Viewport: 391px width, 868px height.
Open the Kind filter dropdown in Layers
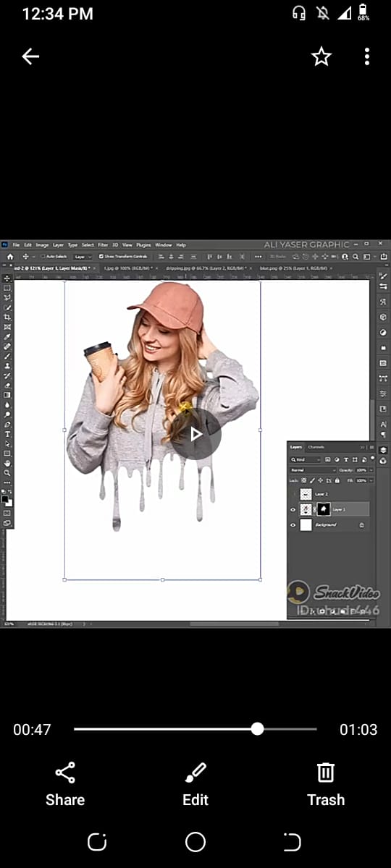coord(305,460)
